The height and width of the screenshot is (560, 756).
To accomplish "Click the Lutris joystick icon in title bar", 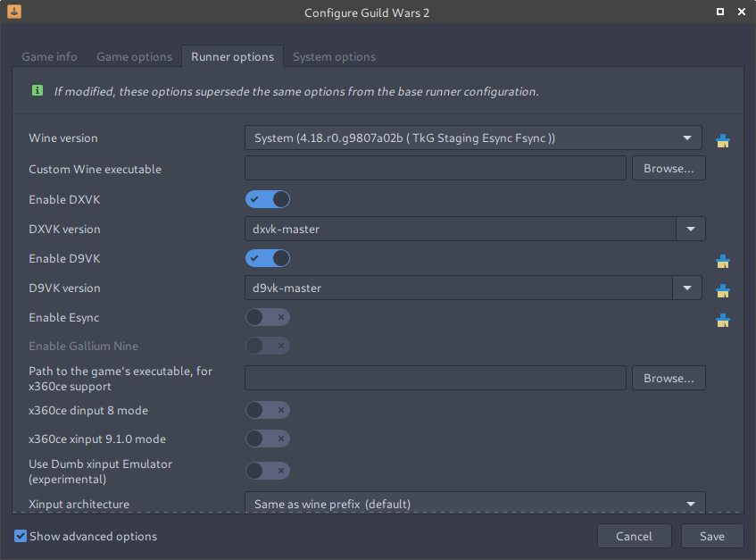I will (x=13, y=13).
